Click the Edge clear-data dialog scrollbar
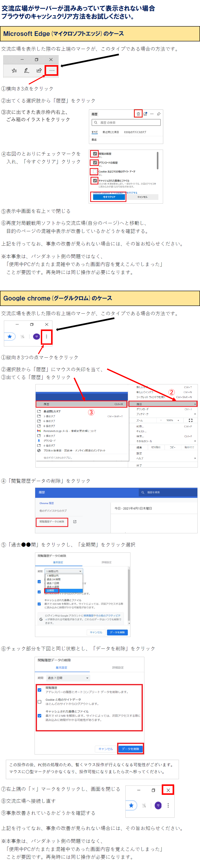This screenshot has width=200, height=868. click(x=158, y=160)
